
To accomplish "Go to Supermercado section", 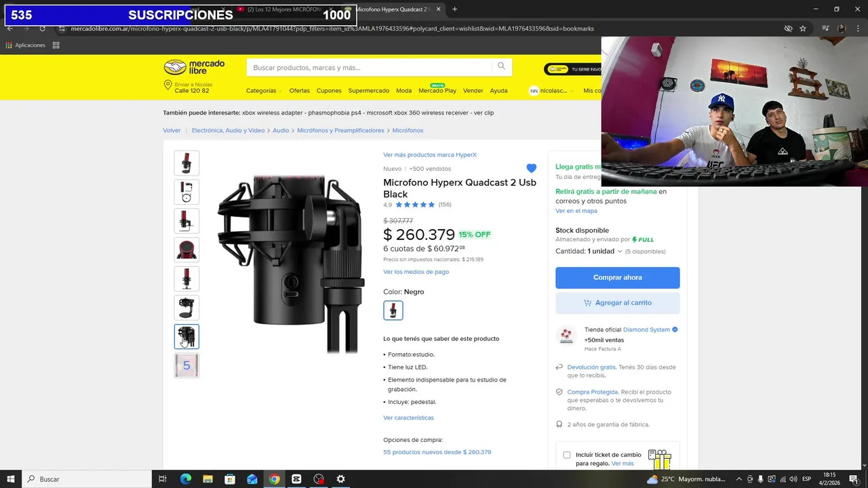I will [369, 91].
